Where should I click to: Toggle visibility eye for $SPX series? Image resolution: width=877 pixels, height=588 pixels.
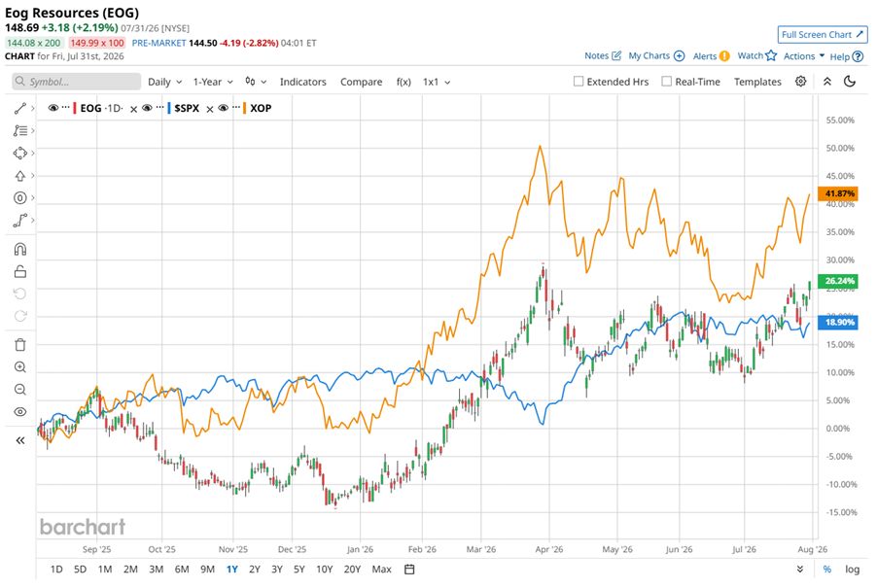pyautogui.click(x=147, y=108)
